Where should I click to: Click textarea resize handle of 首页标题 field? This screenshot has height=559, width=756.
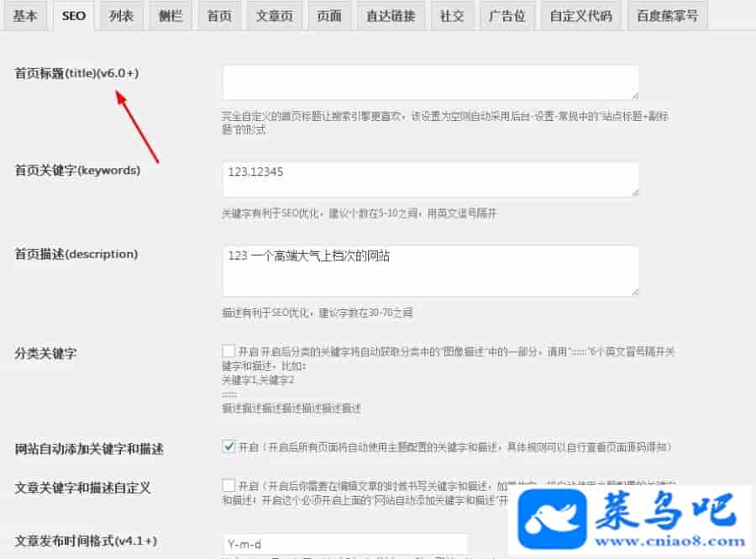coord(634,96)
